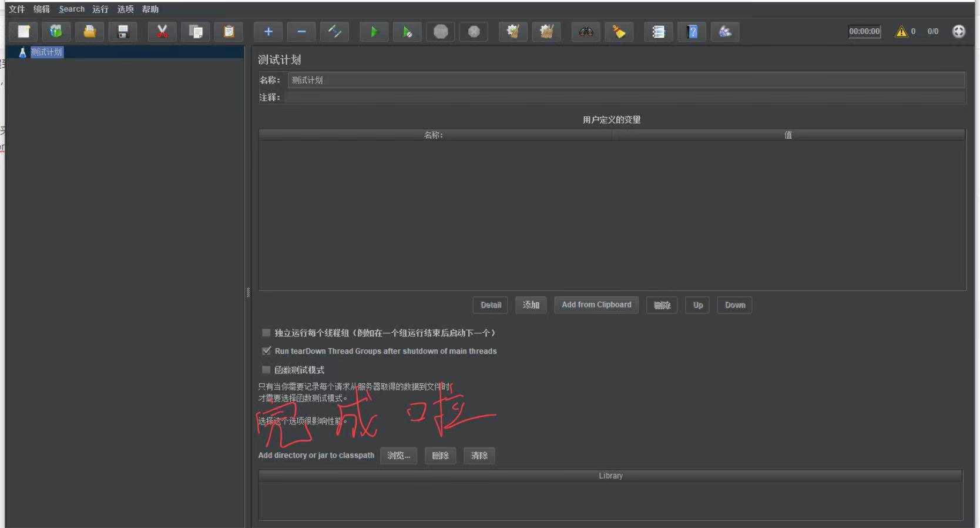Image resolution: width=980 pixels, height=528 pixels.
Task: Click the Detail button
Action: click(x=491, y=305)
